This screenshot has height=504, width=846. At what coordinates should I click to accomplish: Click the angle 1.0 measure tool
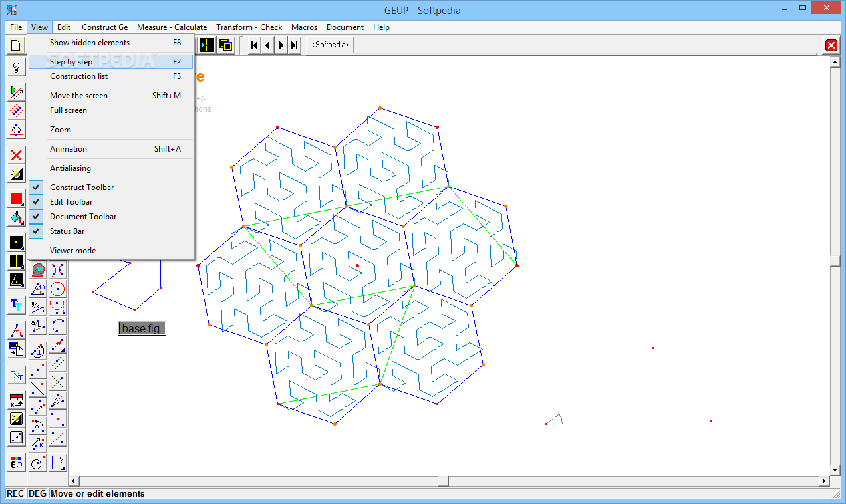(37, 289)
